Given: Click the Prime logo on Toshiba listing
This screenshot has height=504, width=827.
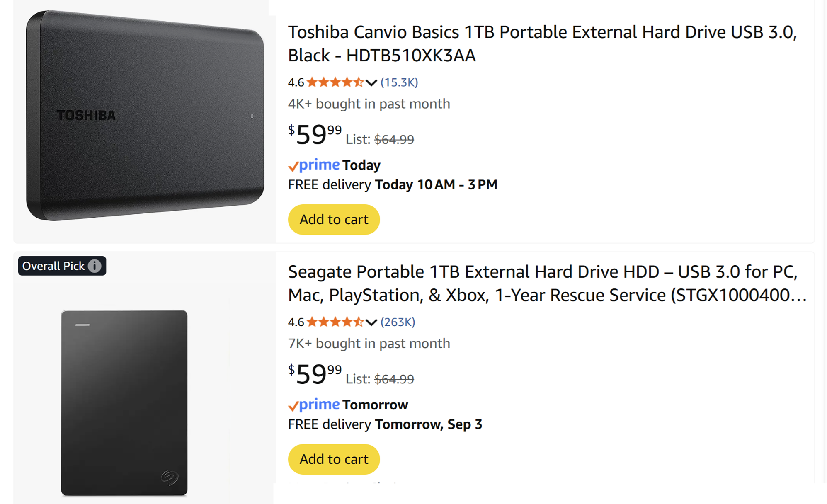Looking at the screenshot, I should click(x=314, y=165).
